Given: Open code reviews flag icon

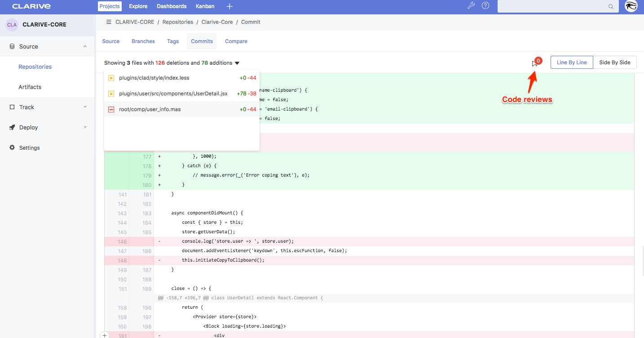Looking at the screenshot, I should 535,63.
